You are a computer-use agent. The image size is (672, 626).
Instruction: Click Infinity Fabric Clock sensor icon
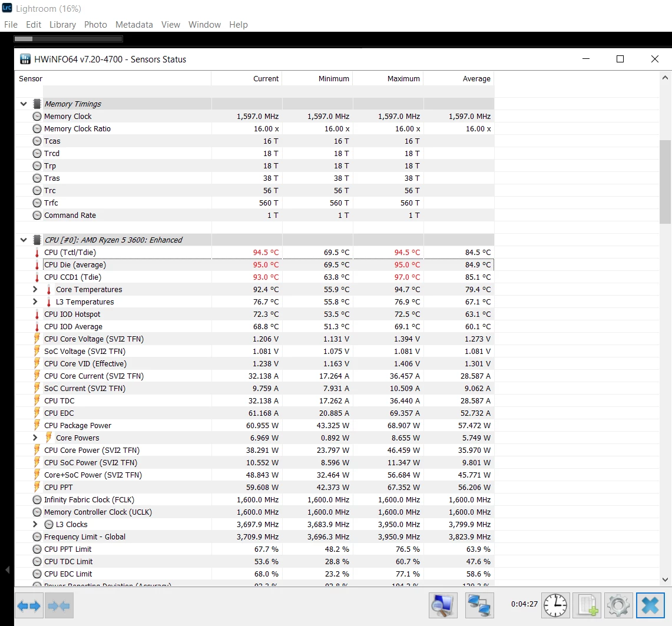coord(37,499)
